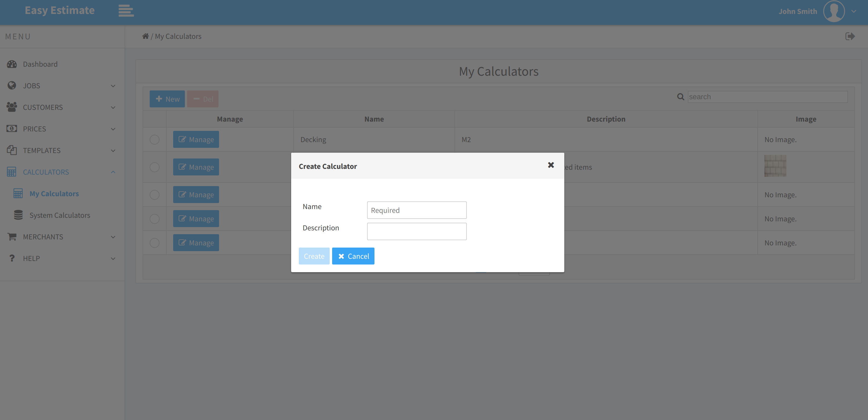The image size is (868, 420).
Task: Click the Name required input field
Action: tap(417, 210)
